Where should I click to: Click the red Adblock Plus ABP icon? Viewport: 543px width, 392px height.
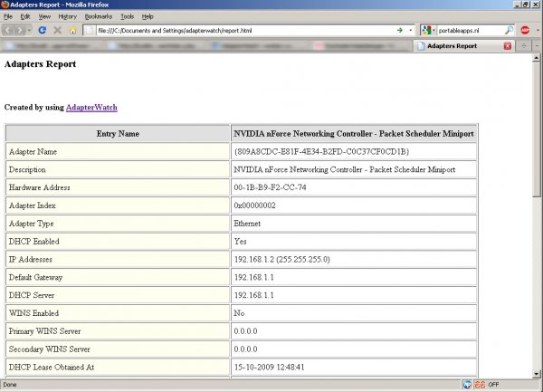pyautogui.click(x=525, y=31)
